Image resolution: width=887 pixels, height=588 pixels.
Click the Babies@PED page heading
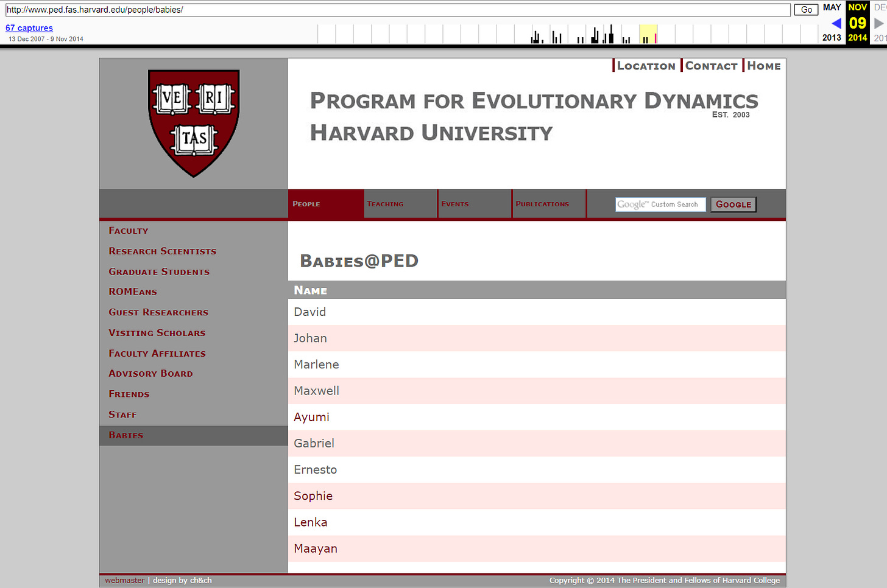click(x=359, y=261)
